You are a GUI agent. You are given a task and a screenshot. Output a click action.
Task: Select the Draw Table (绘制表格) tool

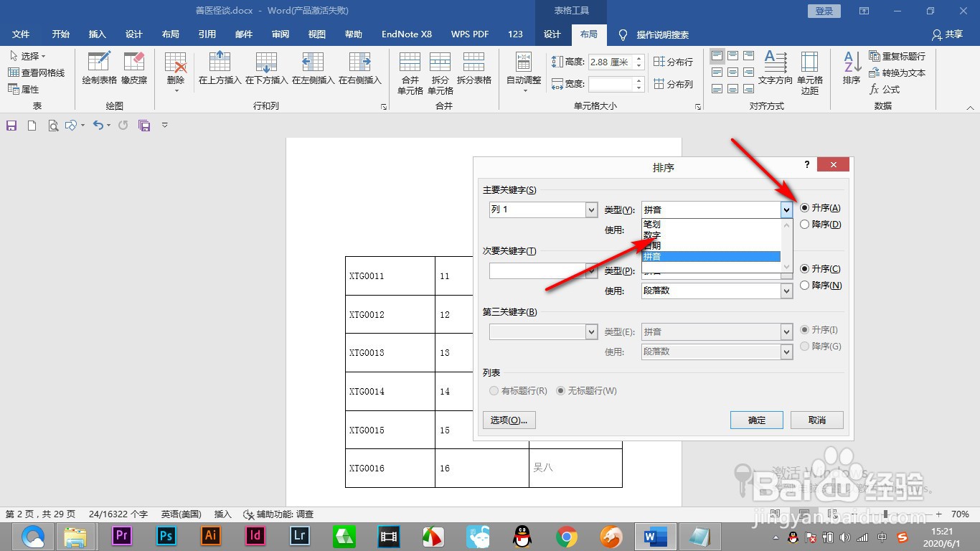(x=99, y=69)
